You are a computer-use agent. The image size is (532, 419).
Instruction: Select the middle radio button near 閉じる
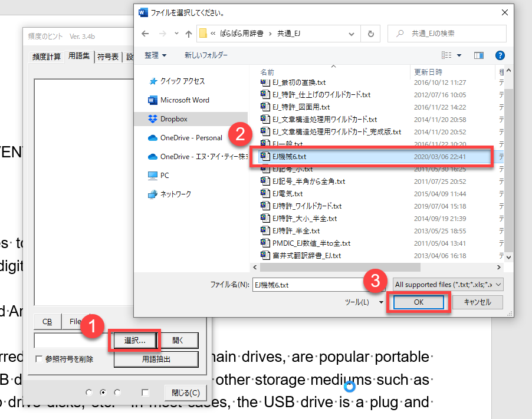[x=103, y=392]
